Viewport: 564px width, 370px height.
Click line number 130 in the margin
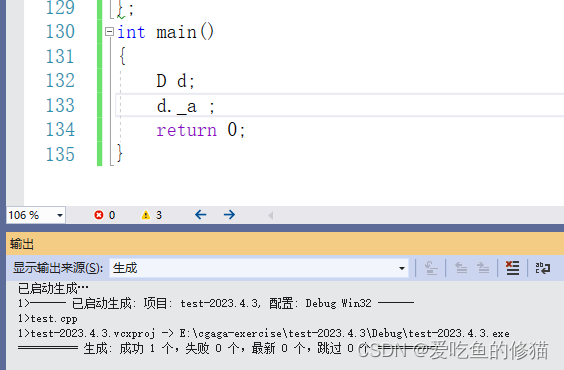pos(60,32)
